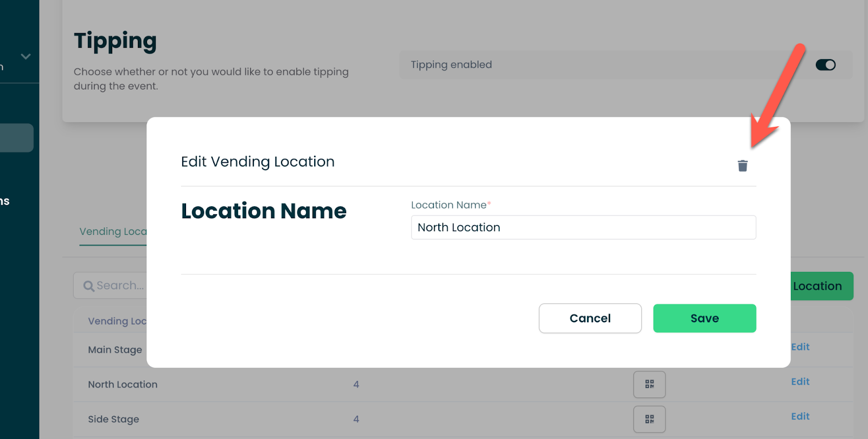The image size is (868, 439).
Task: Switch to the Vending Locations tab
Action: click(x=113, y=232)
